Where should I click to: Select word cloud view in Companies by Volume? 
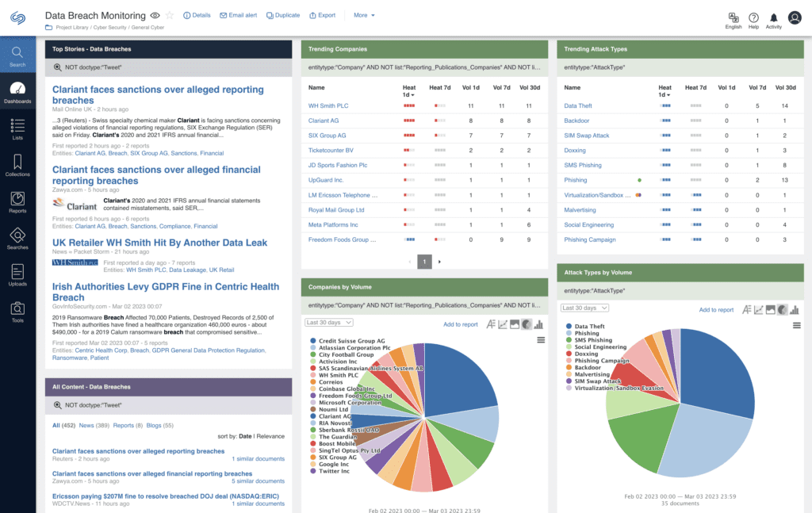[490, 324]
